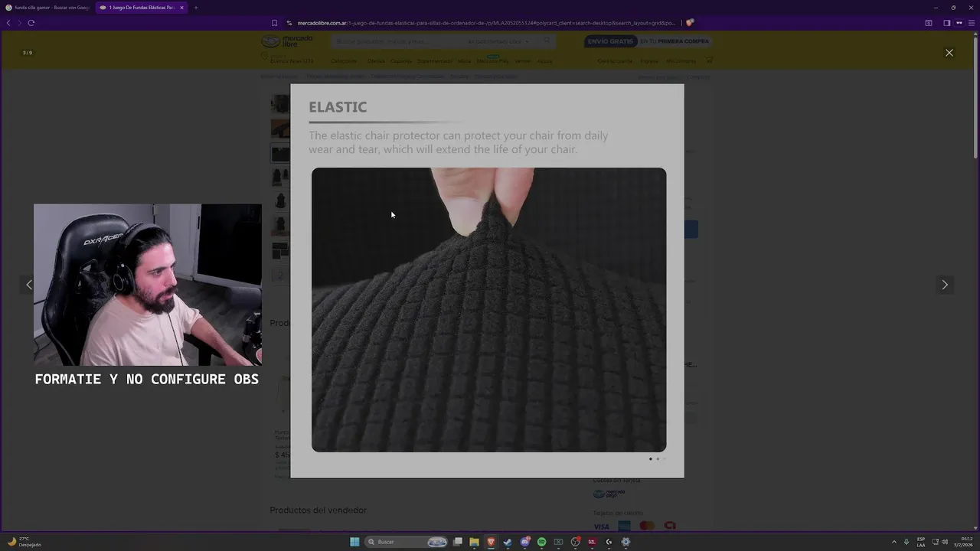Open the browser main menu
The image size is (980, 551).
[x=970, y=23]
